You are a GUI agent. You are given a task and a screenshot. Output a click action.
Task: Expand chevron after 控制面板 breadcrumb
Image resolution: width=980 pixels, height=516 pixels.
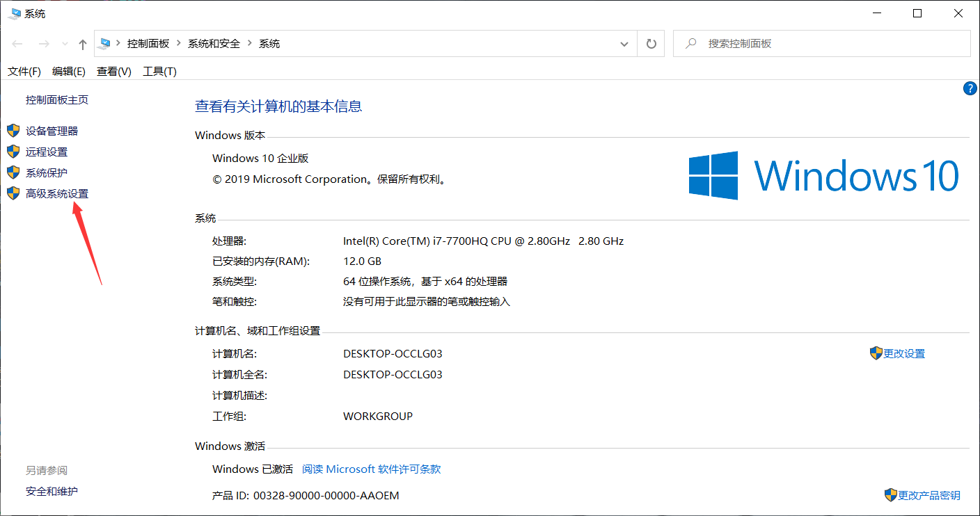179,43
